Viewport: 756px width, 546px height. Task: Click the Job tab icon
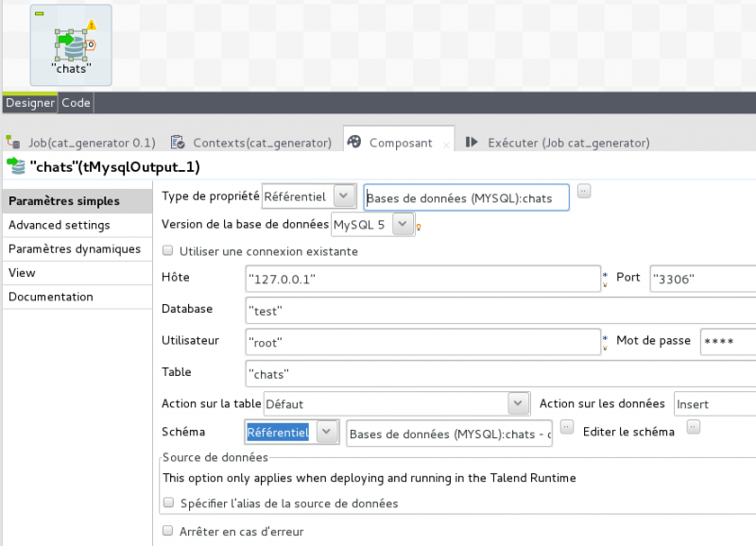13,142
